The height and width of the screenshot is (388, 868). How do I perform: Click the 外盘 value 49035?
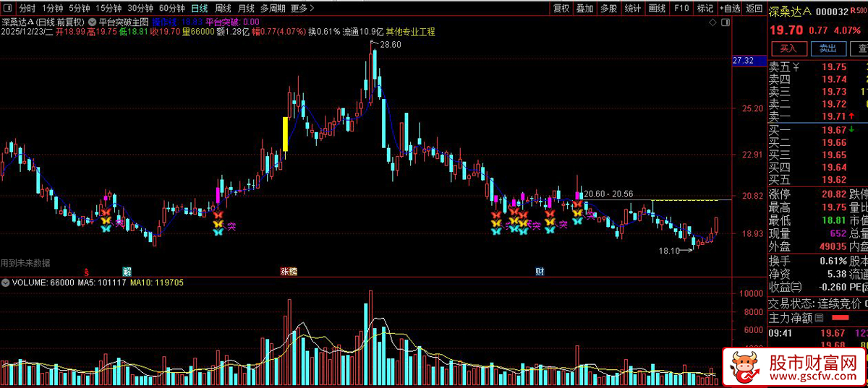832,246
